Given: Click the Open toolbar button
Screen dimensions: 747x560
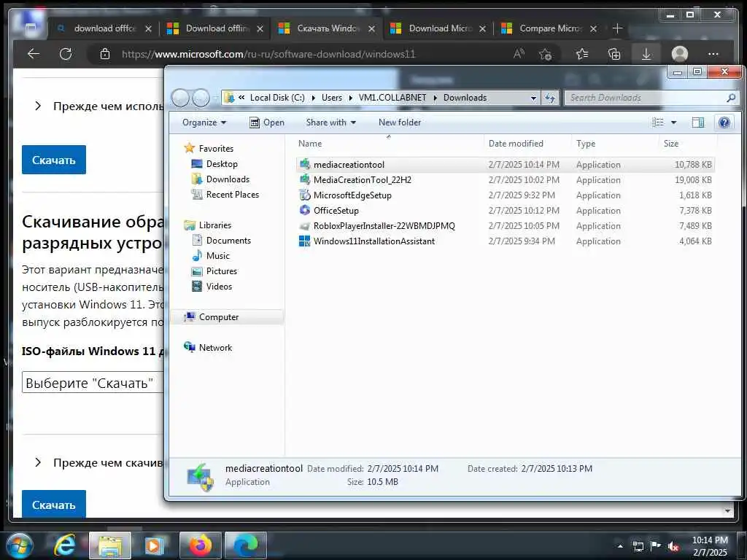Looking at the screenshot, I should 267,122.
